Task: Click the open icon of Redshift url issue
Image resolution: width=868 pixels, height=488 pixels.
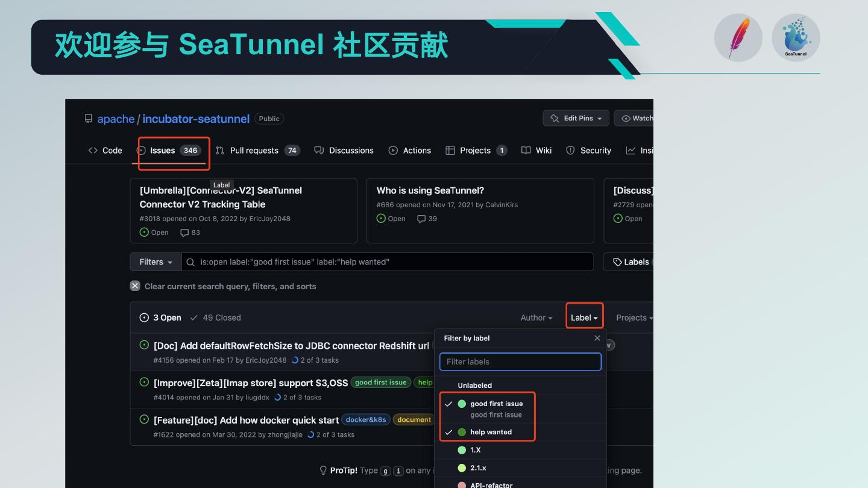Action: [x=144, y=345]
